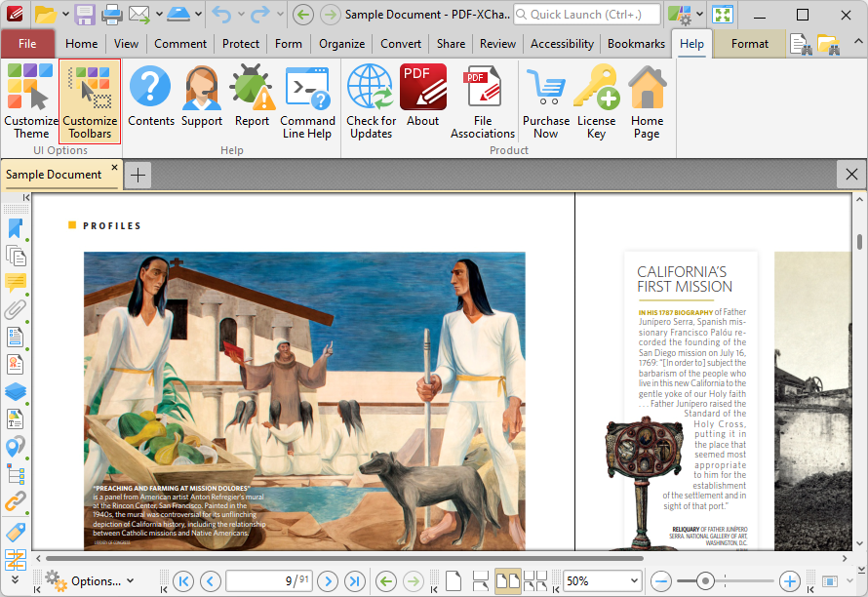
Task: Open Command Line Help
Action: (307, 101)
